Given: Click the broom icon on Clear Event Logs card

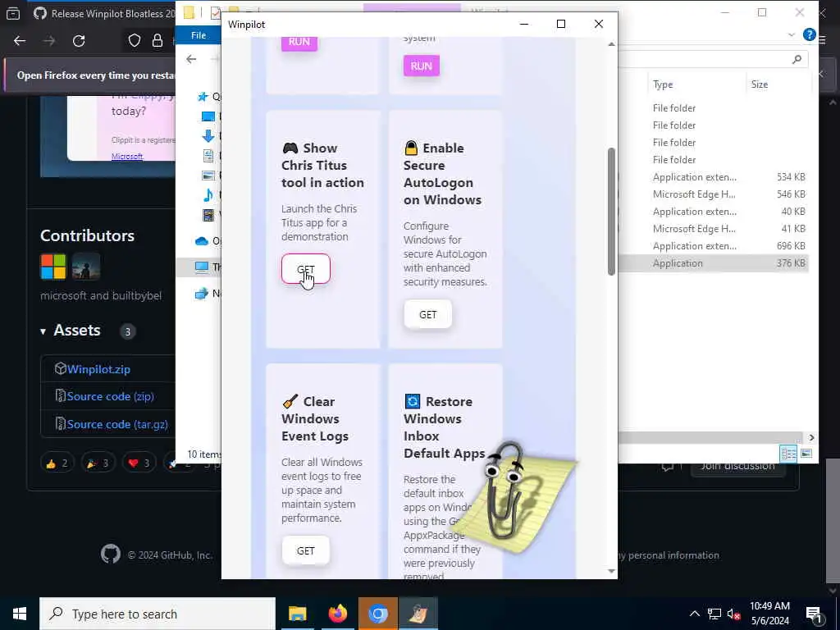Looking at the screenshot, I should 290,401.
